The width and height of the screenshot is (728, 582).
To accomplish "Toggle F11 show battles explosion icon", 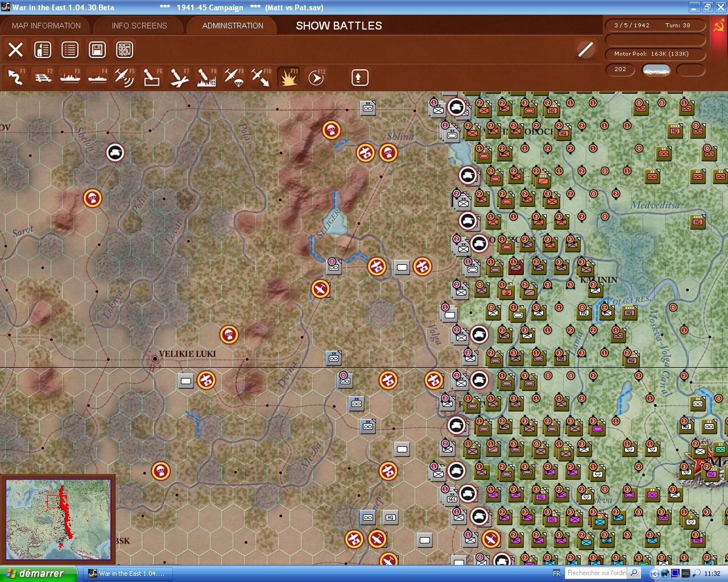I will 288,77.
